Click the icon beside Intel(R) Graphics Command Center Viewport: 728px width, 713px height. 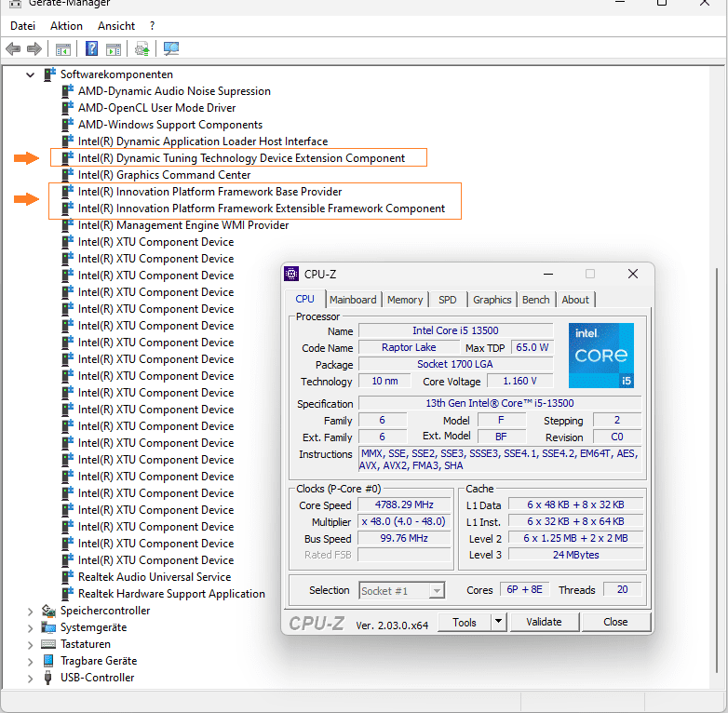coord(68,175)
